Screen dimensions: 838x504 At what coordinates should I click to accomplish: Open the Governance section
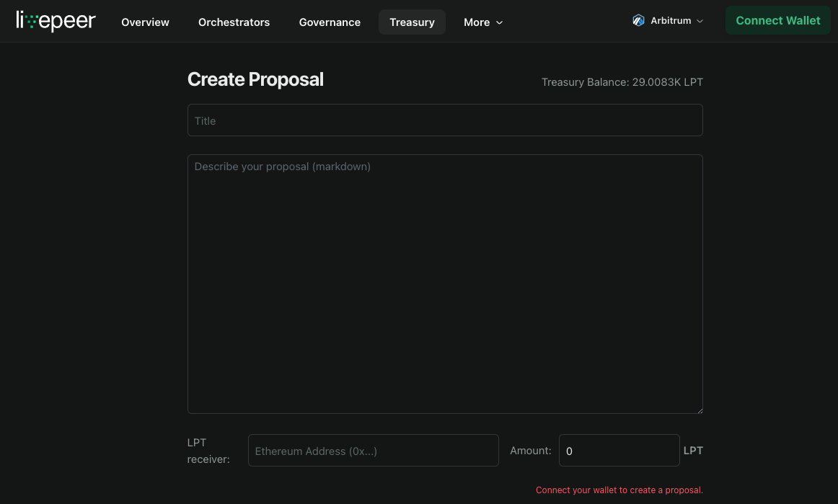(x=330, y=22)
